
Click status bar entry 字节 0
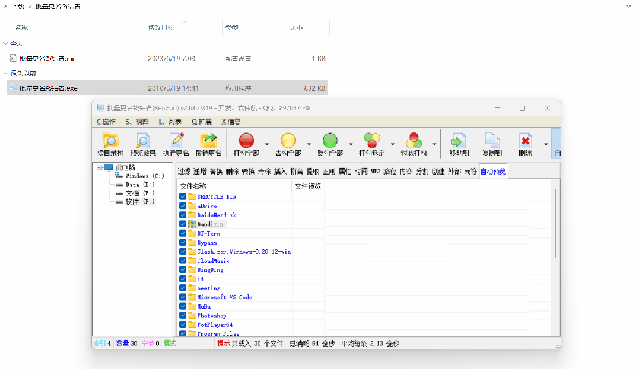pyautogui.click(x=150, y=343)
